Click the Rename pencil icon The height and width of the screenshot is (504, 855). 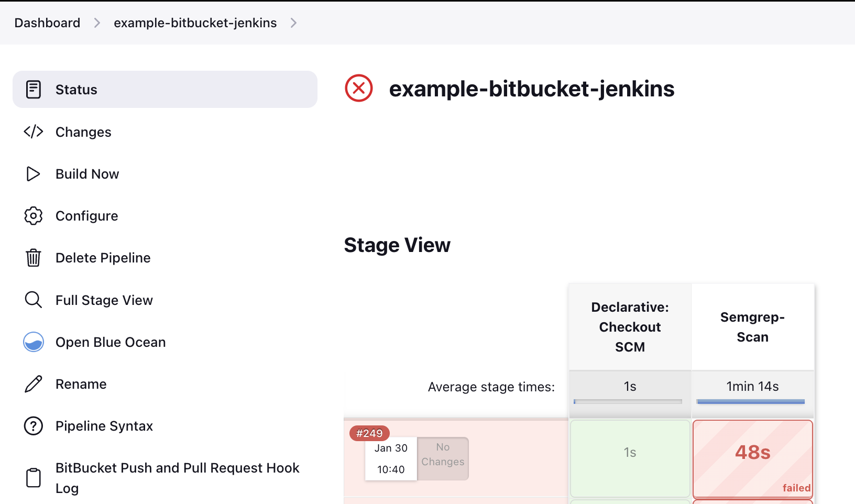click(x=34, y=384)
